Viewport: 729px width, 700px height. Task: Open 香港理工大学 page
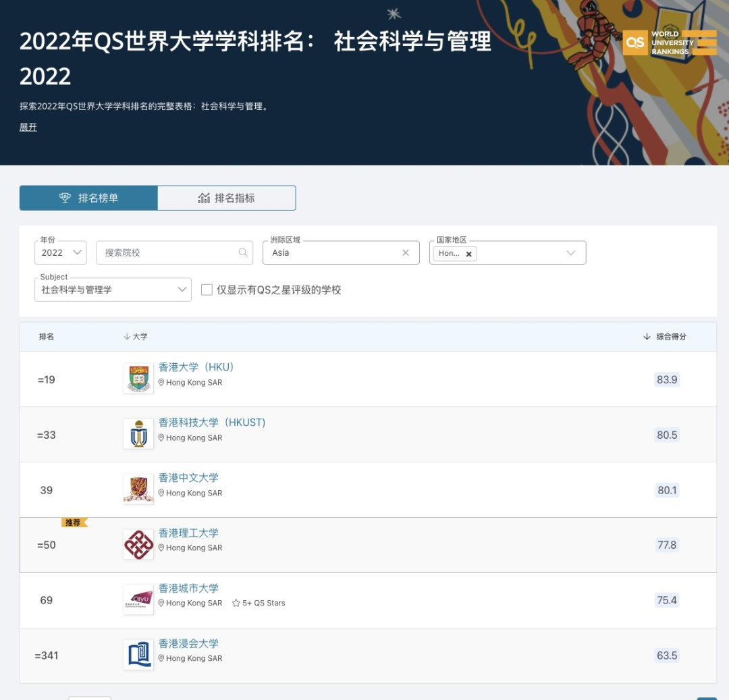tap(188, 533)
